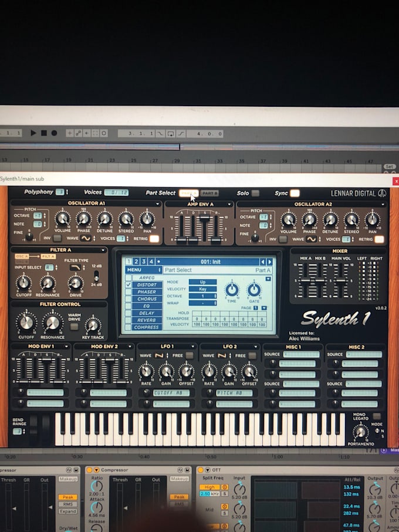The image size is (399, 532).
Task: Toggle the Oscillator A1 INV button
Action: (58, 238)
